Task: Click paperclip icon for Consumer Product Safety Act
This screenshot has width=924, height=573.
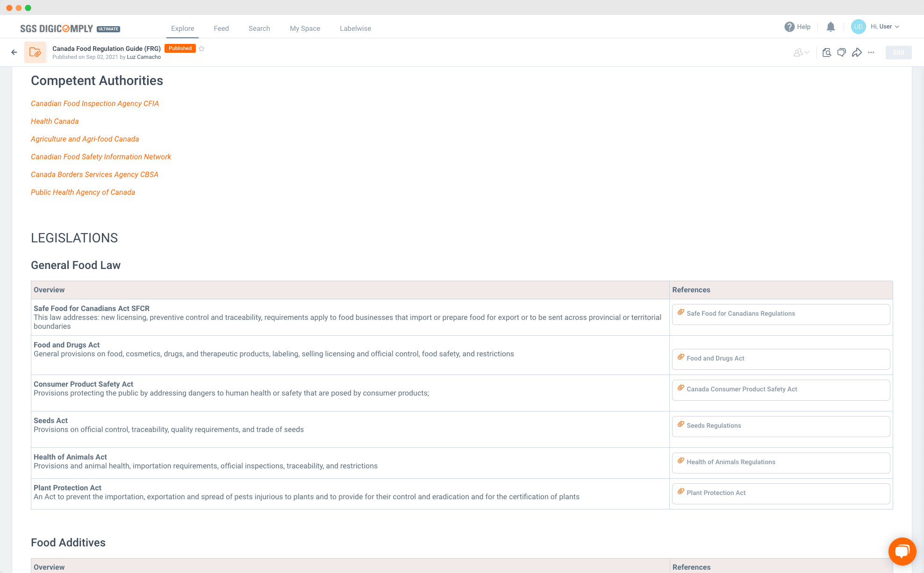Action: coord(681,388)
